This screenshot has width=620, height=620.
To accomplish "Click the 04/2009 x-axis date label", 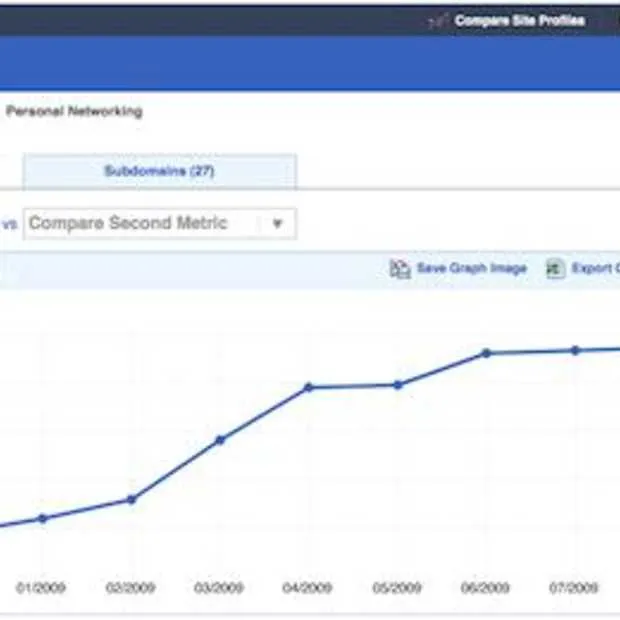I will click(309, 588).
